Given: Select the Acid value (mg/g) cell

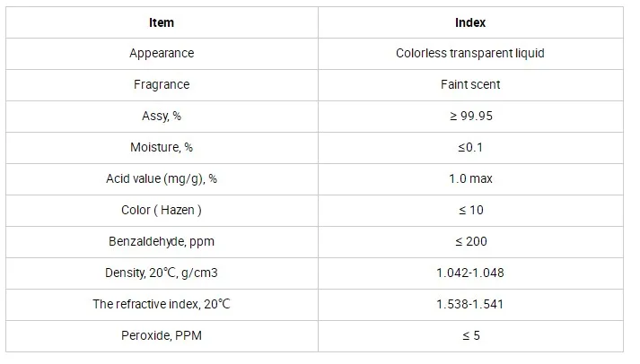Looking at the screenshot, I should coord(162,178).
